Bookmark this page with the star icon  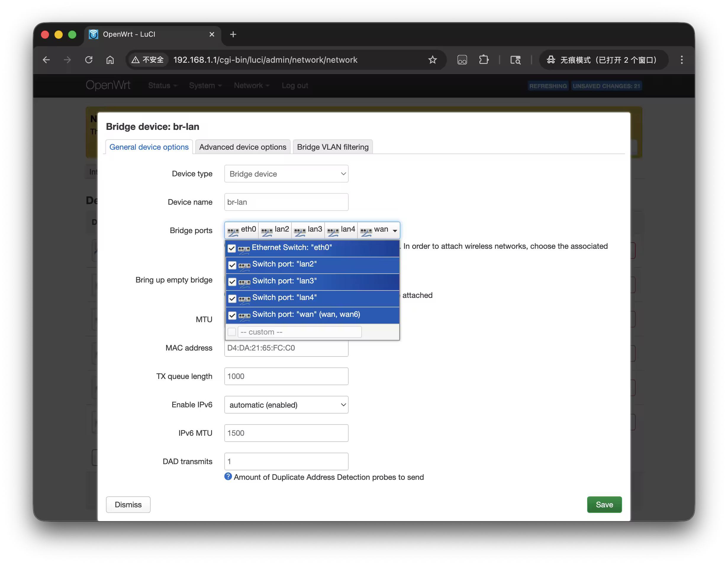point(432,60)
